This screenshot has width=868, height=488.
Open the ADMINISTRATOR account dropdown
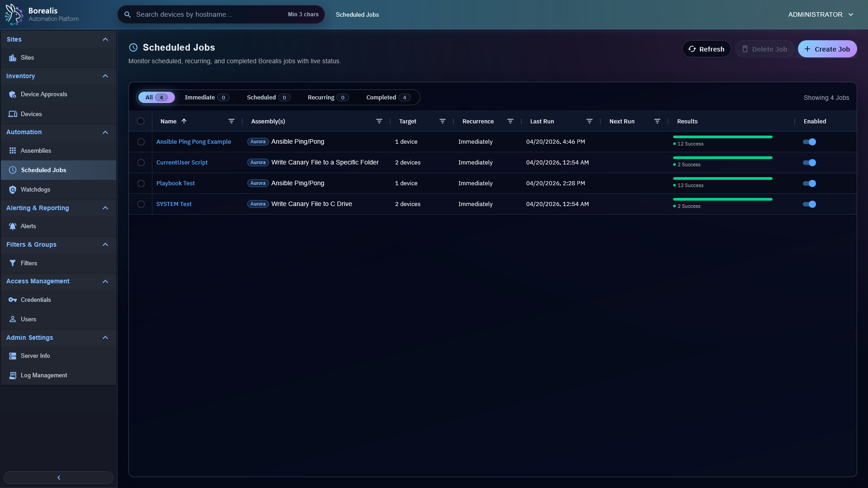point(821,14)
